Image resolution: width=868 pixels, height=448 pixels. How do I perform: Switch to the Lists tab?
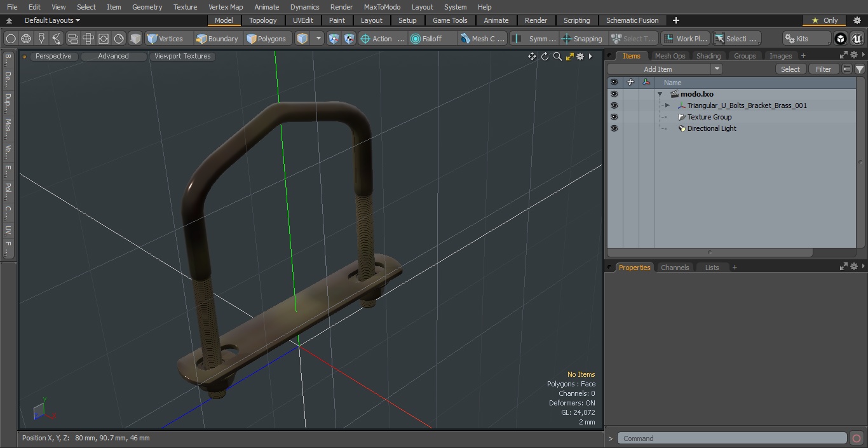pyautogui.click(x=712, y=268)
